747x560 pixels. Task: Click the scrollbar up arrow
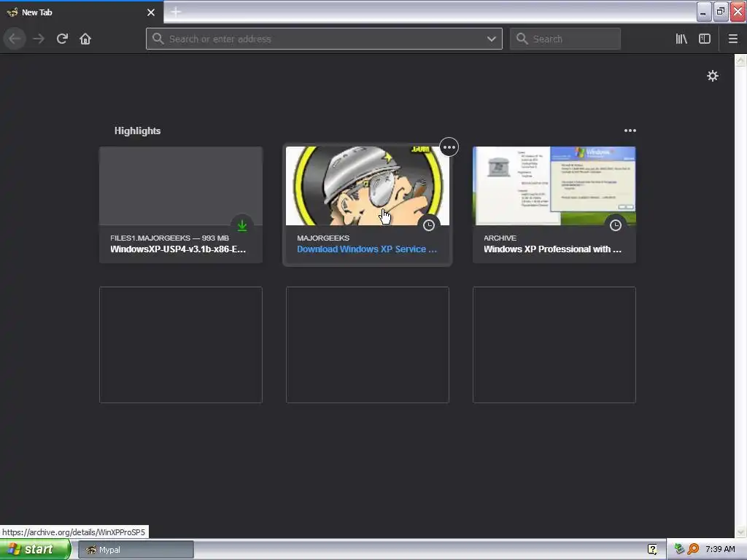740,60
